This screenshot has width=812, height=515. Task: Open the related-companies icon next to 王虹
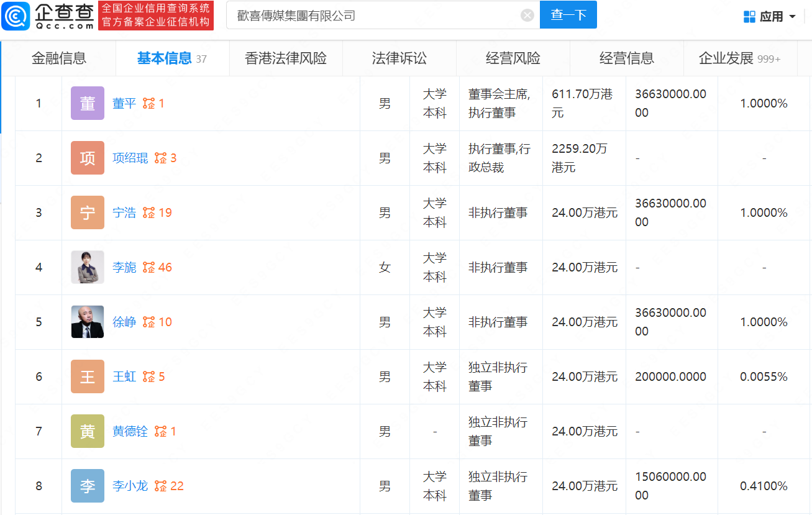pos(148,377)
